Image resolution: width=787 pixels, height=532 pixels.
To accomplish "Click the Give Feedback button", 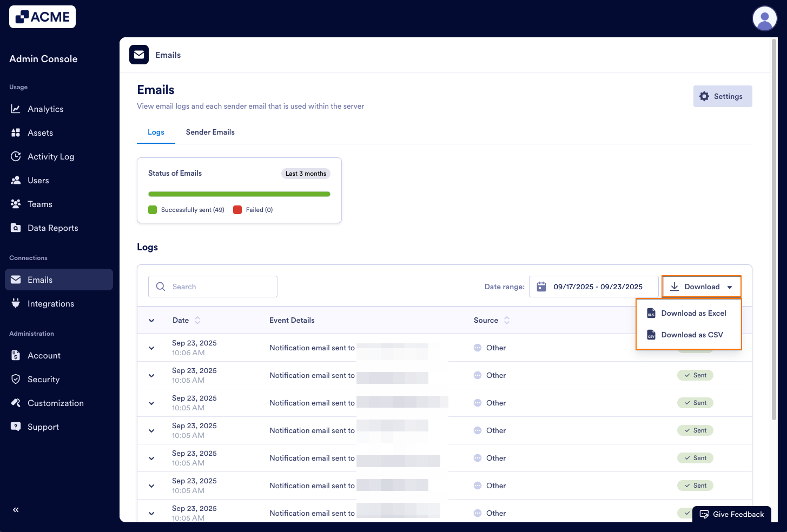I will [x=731, y=514].
